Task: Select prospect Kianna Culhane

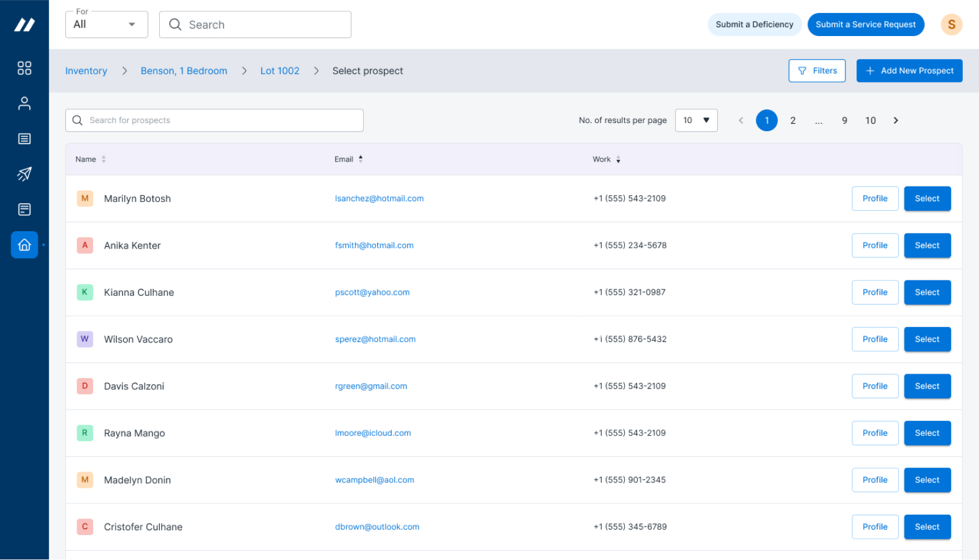Action: pyautogui.click(x=927, y=292)
